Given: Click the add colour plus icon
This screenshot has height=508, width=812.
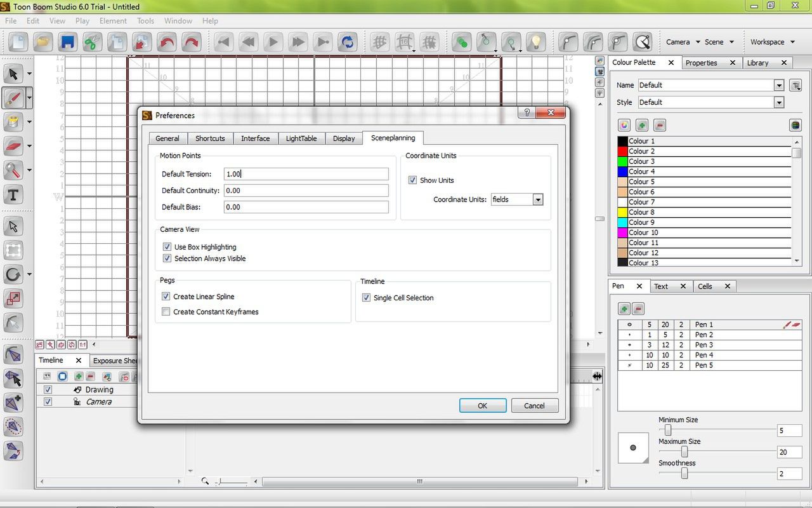Looking at the screenshot, I should 642,125.
